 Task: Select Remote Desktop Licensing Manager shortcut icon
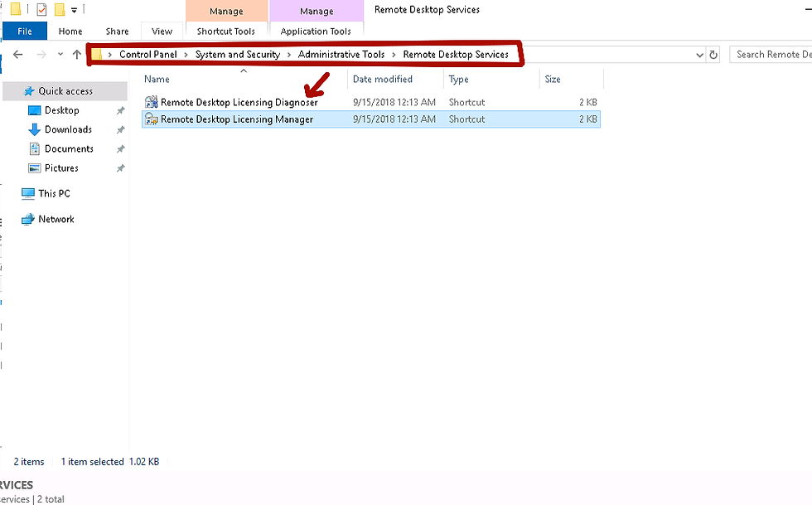[151, 119]
